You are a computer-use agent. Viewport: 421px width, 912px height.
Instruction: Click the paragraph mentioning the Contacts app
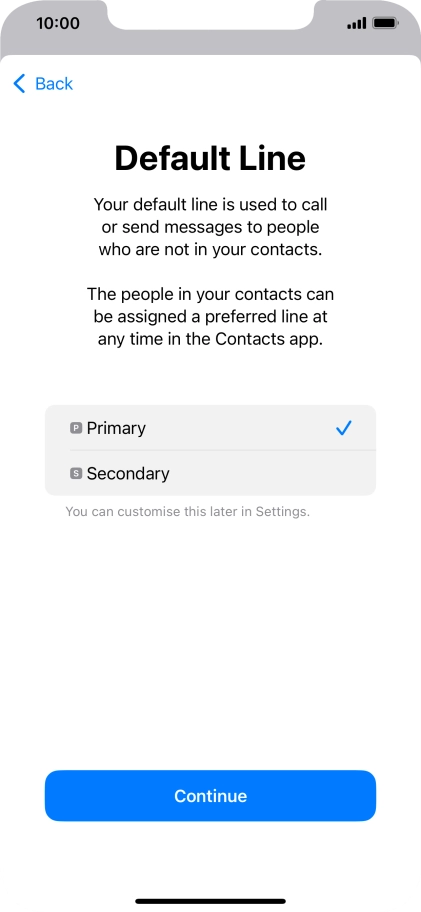coord(210,316)
